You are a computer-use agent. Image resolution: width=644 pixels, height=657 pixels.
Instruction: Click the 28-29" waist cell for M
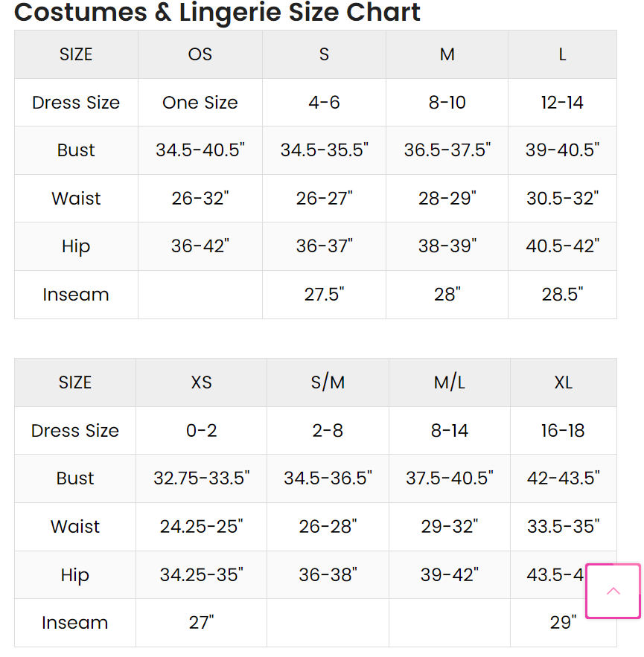tap(447, 199)
